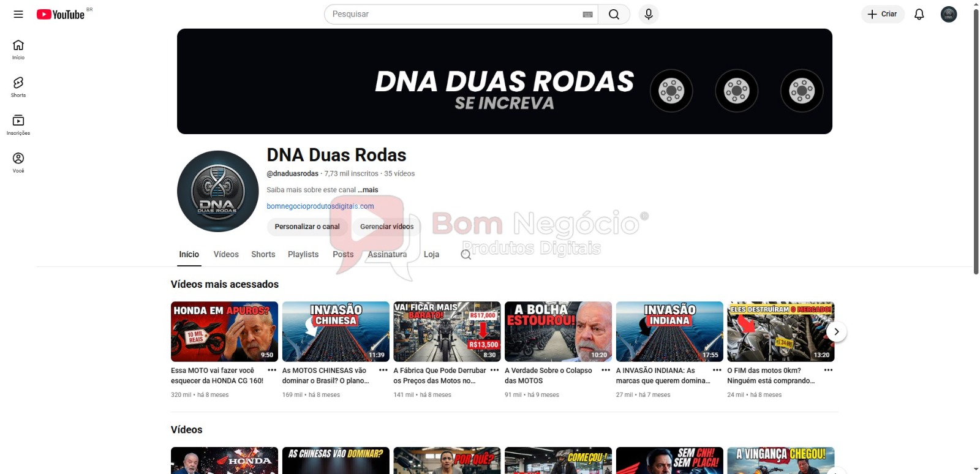Start voice search with microphone icon
Screen dimensions: 980x474
pyautogui.click(x=649, y=14)
